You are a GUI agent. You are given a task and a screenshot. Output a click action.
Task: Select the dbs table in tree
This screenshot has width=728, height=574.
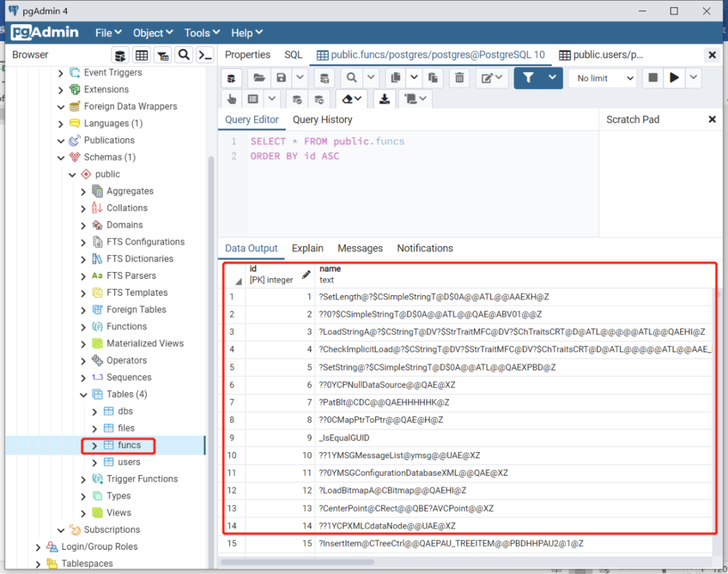click(125, 411)
